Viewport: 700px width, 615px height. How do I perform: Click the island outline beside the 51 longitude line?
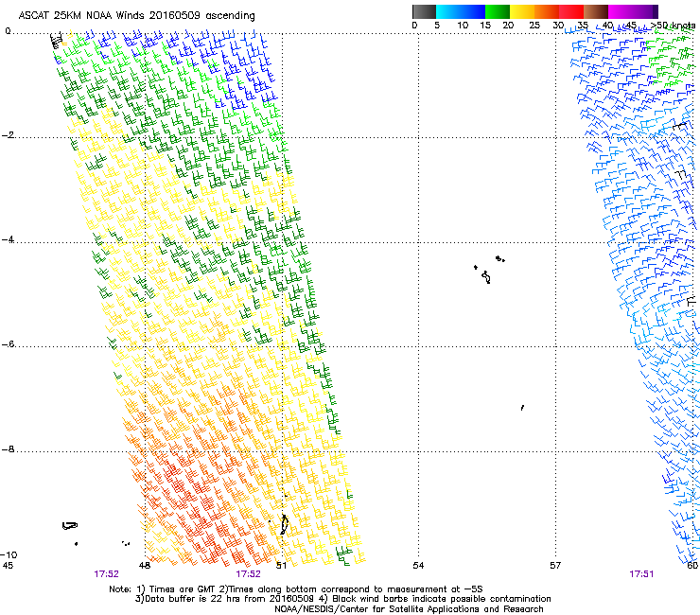point(284,524)
